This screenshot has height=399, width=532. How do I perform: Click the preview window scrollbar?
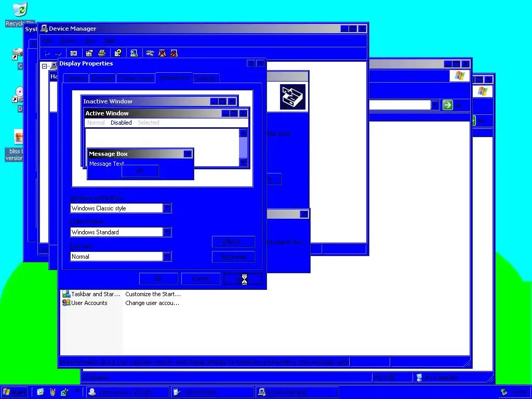(x=243, y=148)
